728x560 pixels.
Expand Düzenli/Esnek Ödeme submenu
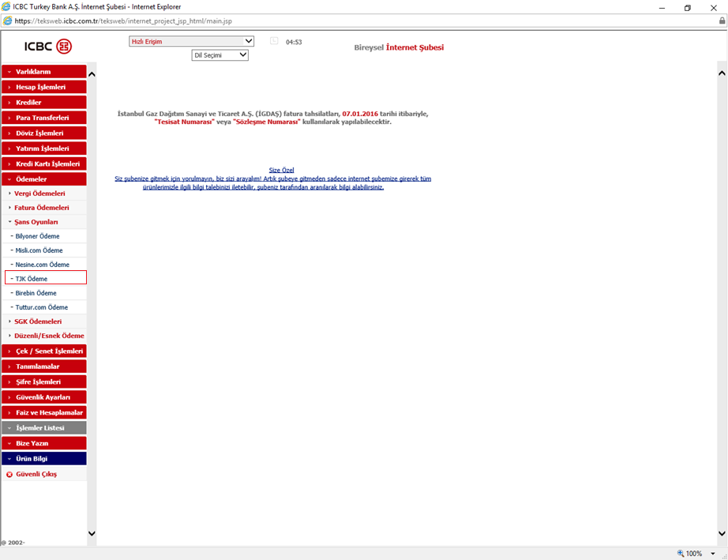(x=46, y=336)
